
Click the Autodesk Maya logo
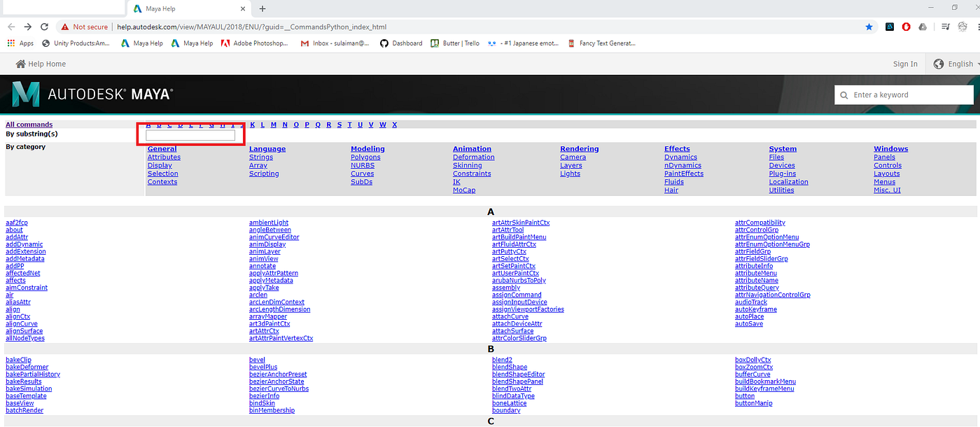coord(92,94)
